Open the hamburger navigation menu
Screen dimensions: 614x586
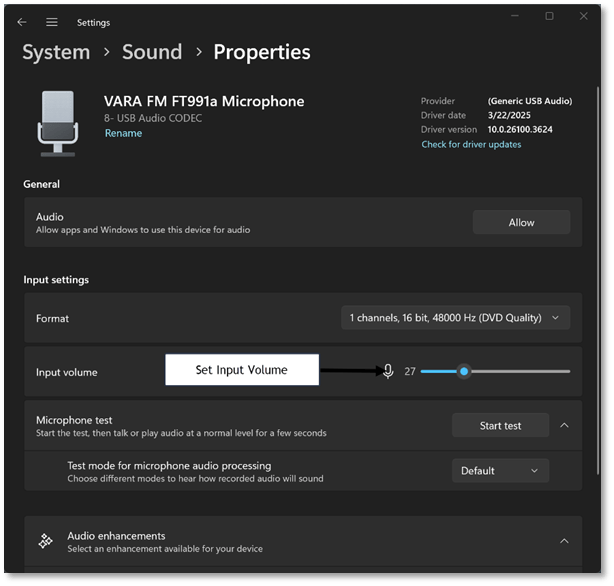coord(52,22)
